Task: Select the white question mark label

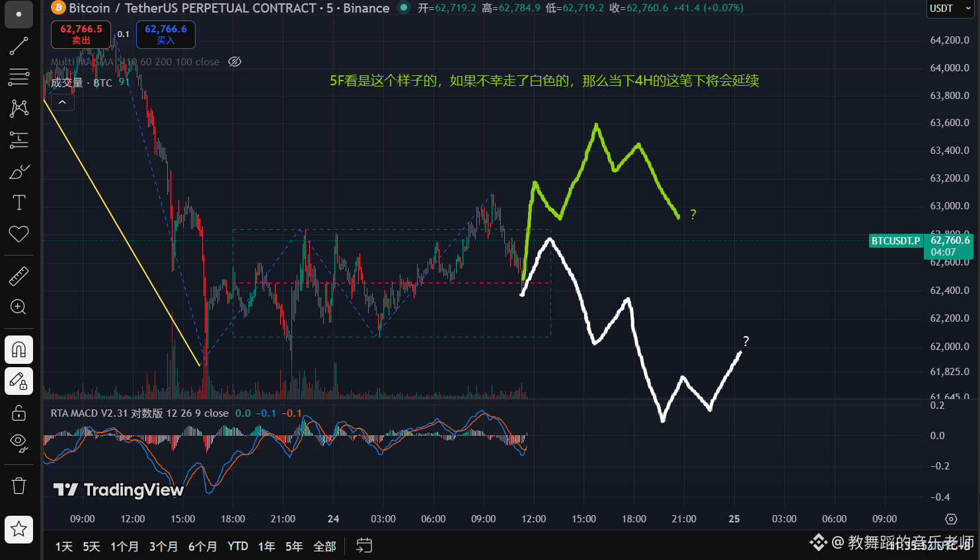Action: coord(745,341)
